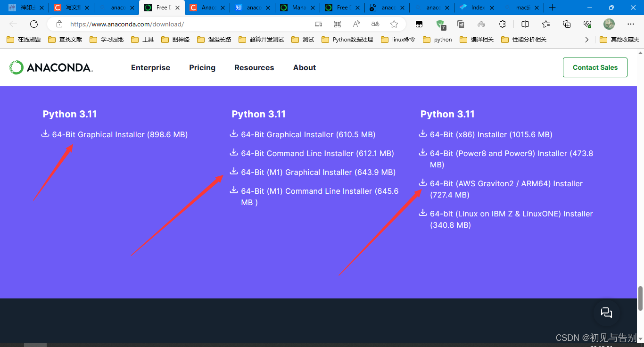Click the user profile avatar
The width and height of the screenshot is (644, 347).
(x=609, y=24)
